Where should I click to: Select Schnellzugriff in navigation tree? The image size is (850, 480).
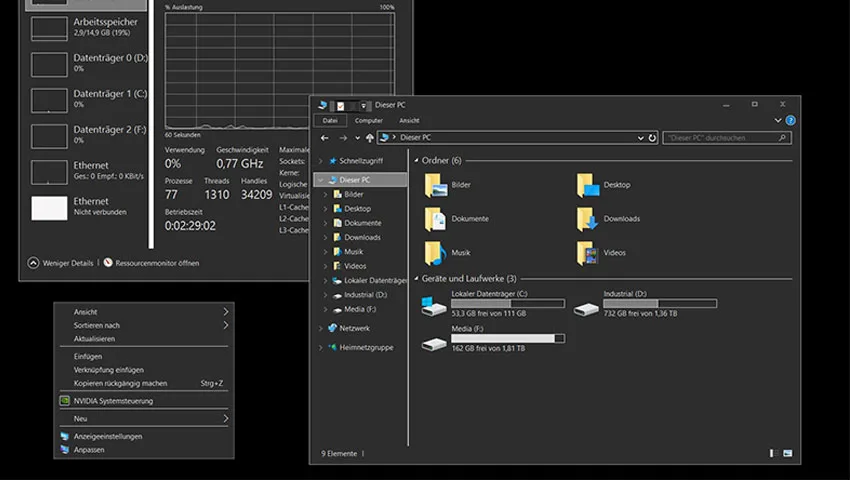pos(361,161)
